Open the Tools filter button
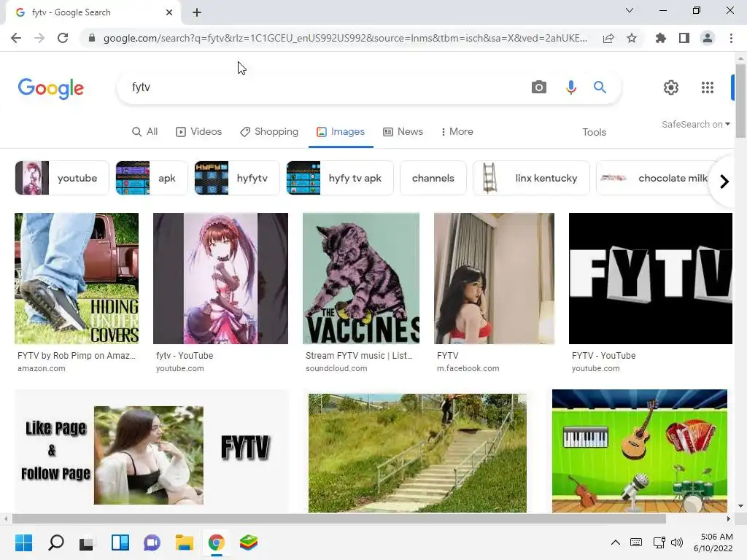Screen dimensions: 747x560 point(594,133)
